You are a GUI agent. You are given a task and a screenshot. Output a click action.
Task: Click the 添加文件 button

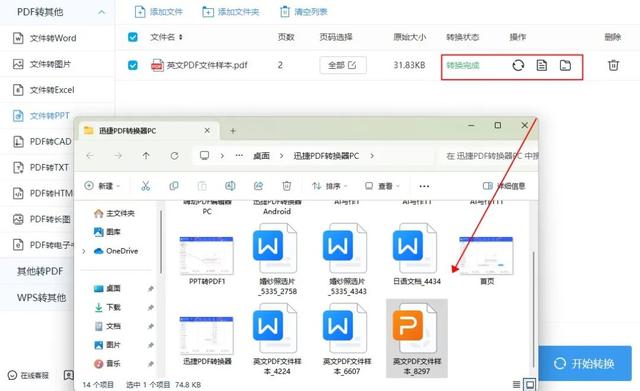point(158,12)
